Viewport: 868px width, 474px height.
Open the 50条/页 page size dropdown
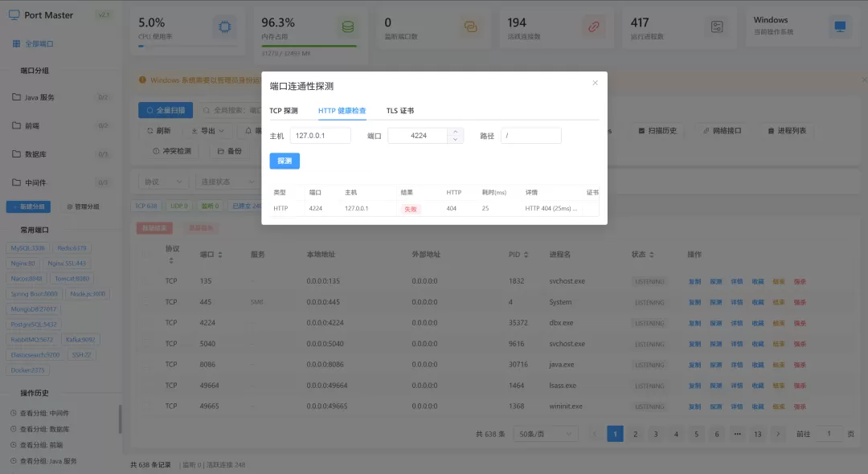pos(545,434)
